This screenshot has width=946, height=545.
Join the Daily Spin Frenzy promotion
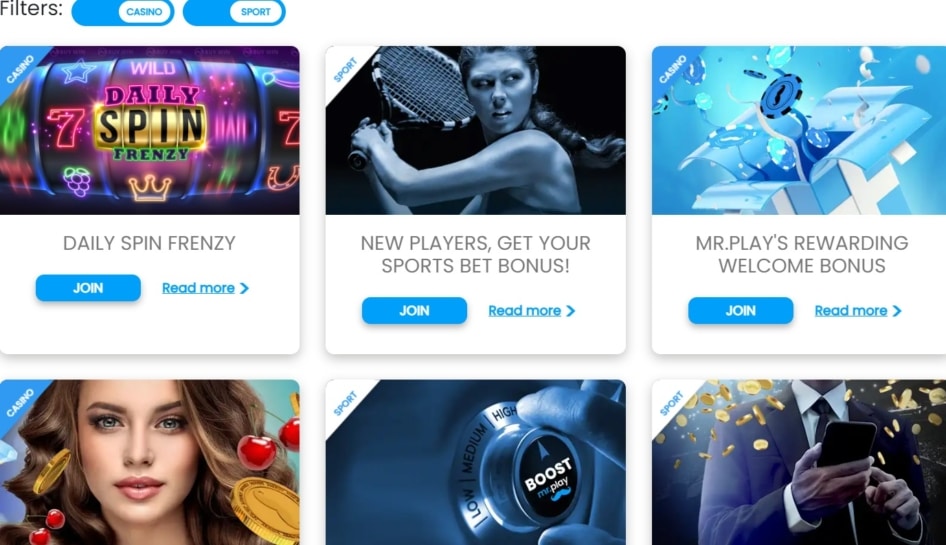click(88, 288)
